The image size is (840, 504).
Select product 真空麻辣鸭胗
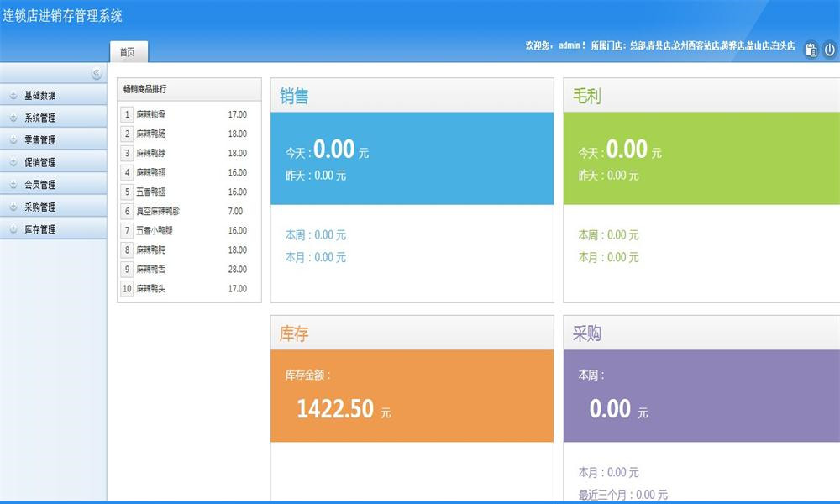tap(158, 211)
